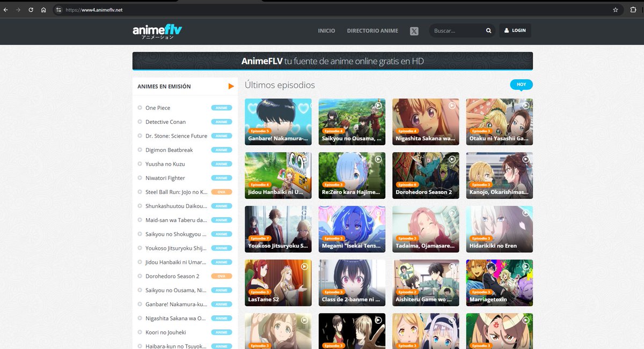Click the HOY badge button
The width and height of the screenshot is (644, 349).
(522, 85)
